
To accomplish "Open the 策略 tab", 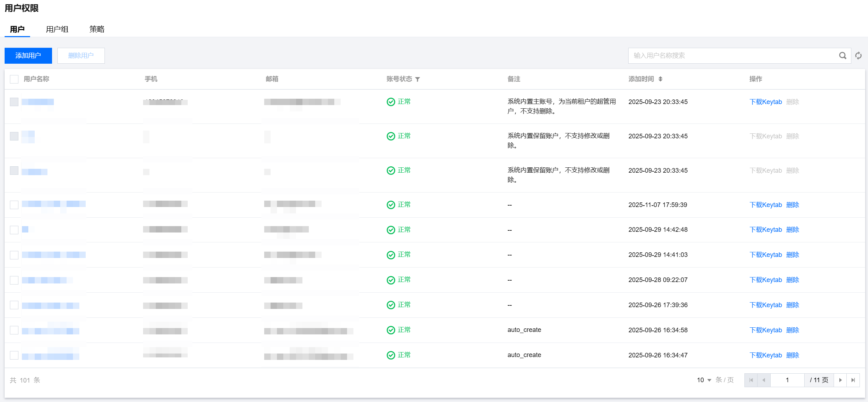I will [x=97, y=29].
